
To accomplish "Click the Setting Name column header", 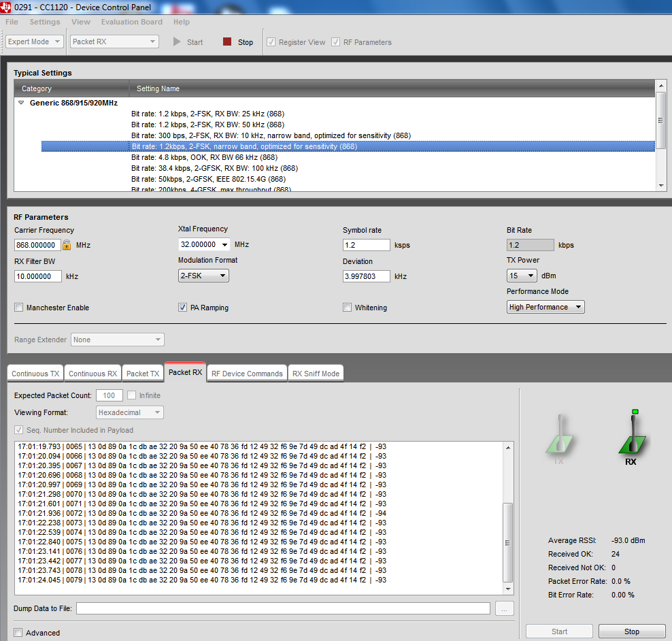I will click(392, 88).
